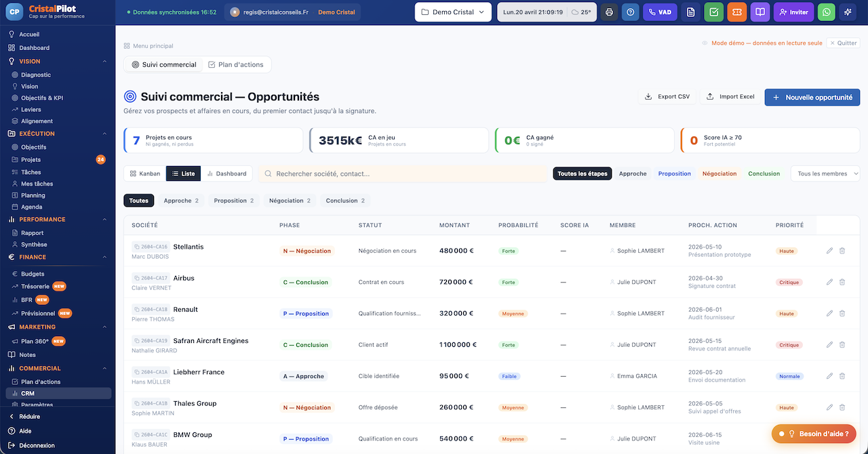
Task: Open the WhatsApp icon button
Action: (826, 12)
